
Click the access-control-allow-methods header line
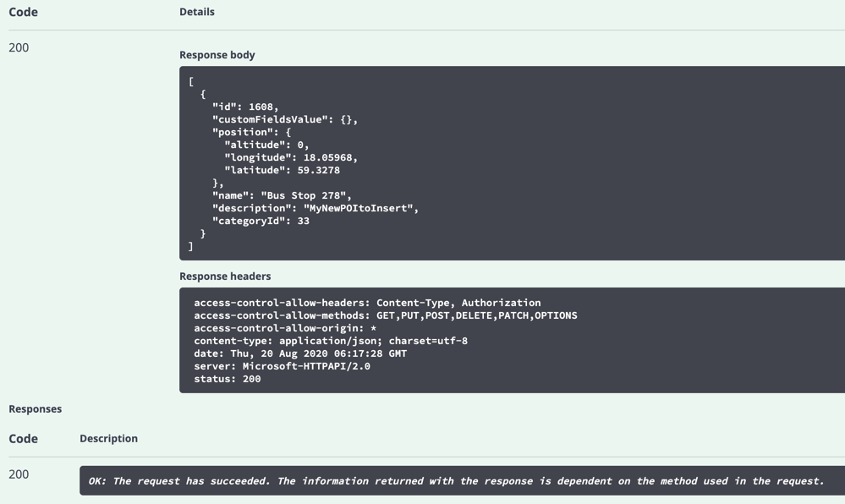(x=386, y=315)
